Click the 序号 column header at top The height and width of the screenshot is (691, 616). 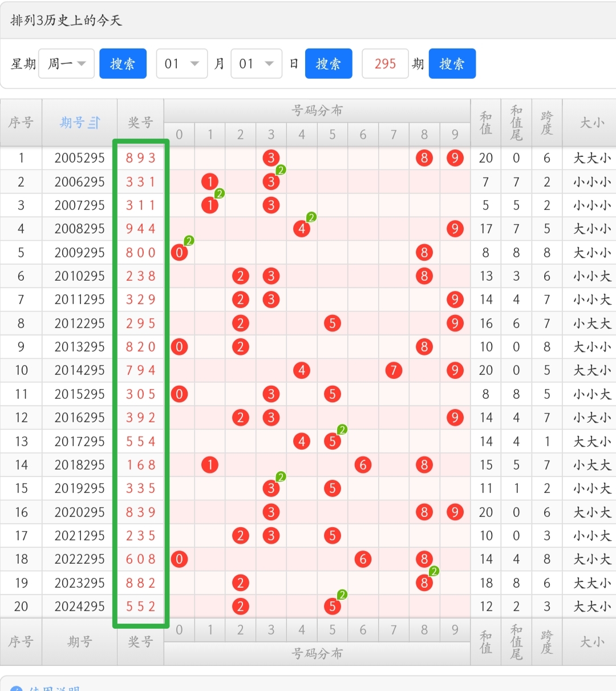21,123
